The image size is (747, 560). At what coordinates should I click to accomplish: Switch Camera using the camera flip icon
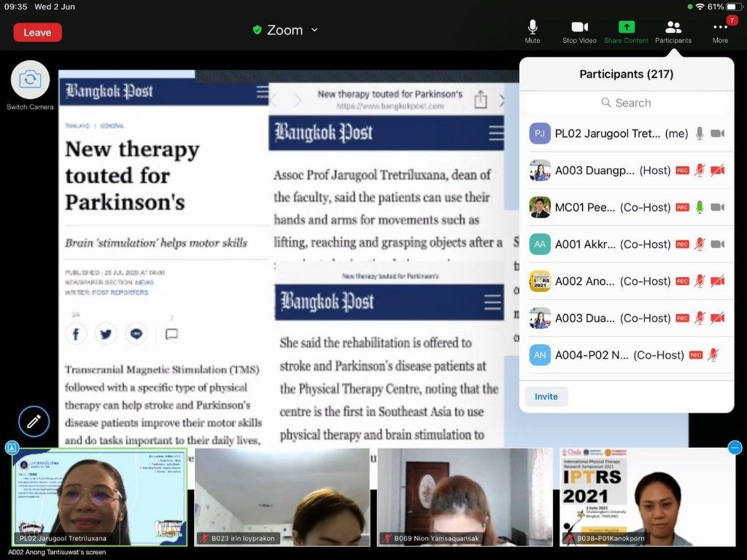coord(30,79)
